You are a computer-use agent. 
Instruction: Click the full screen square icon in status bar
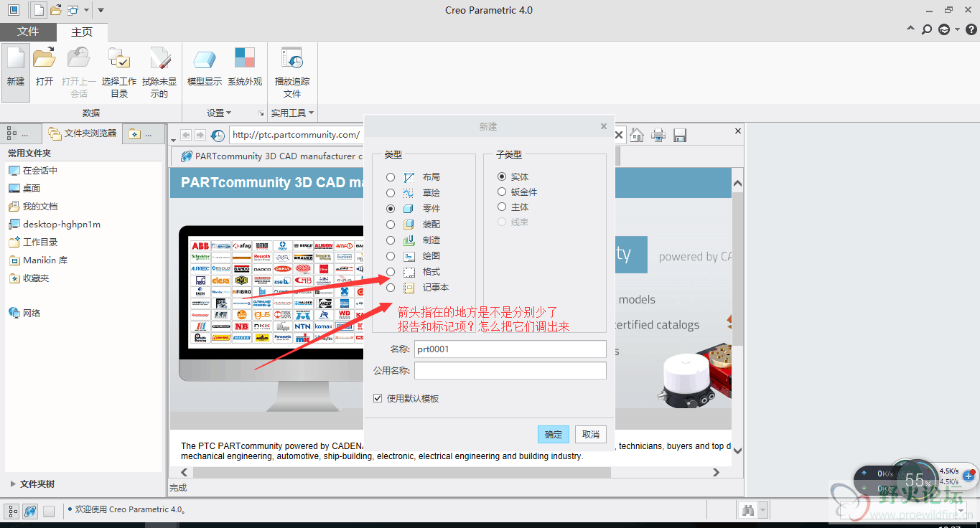tap(49, 511)
